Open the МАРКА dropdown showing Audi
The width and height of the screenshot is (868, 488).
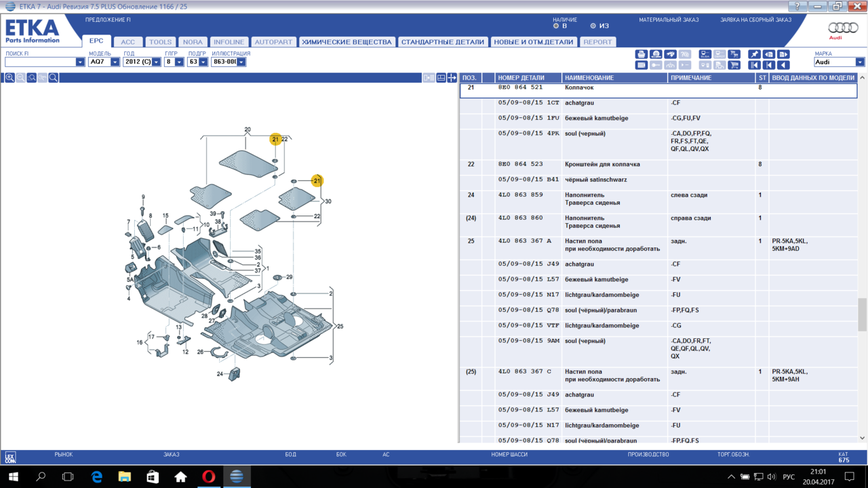(860, 62)
